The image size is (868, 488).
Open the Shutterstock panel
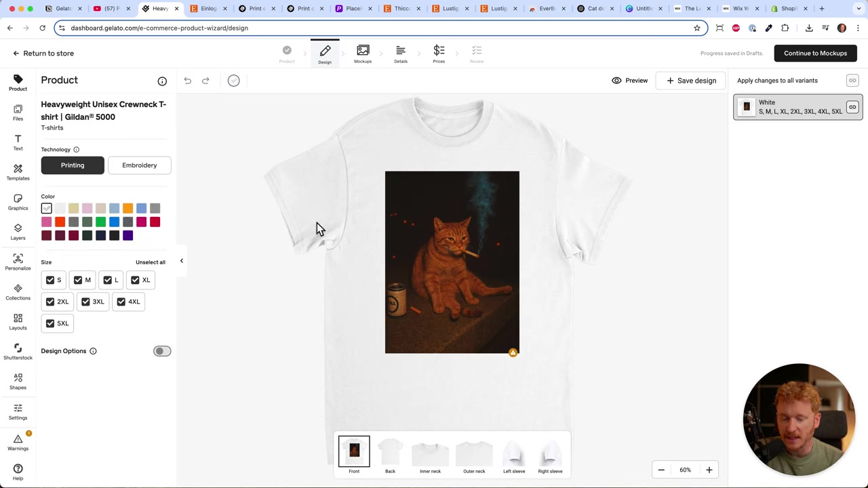18,352
